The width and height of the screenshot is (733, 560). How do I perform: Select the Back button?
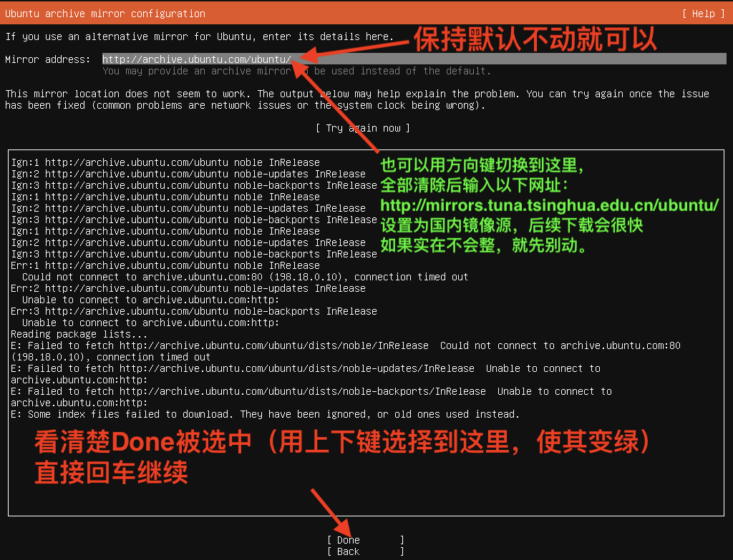point(366,551)
